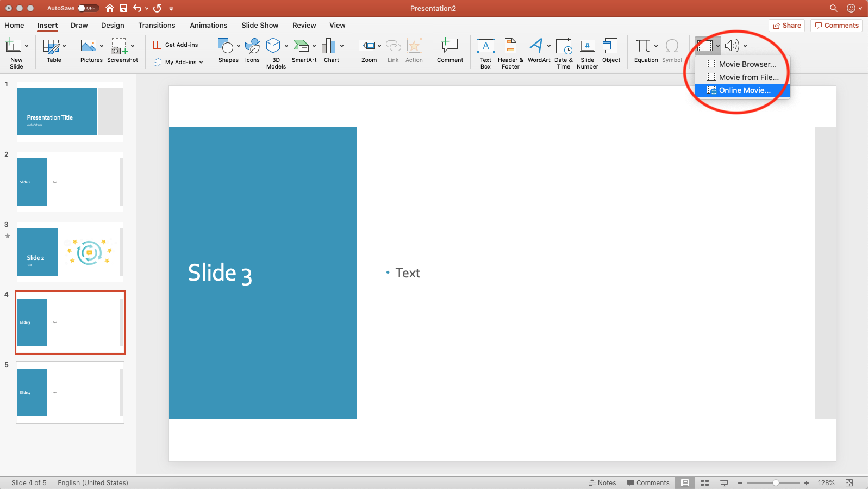Click zoom out minus button
The height and width of the screenshot is (489, 868).
740,482
